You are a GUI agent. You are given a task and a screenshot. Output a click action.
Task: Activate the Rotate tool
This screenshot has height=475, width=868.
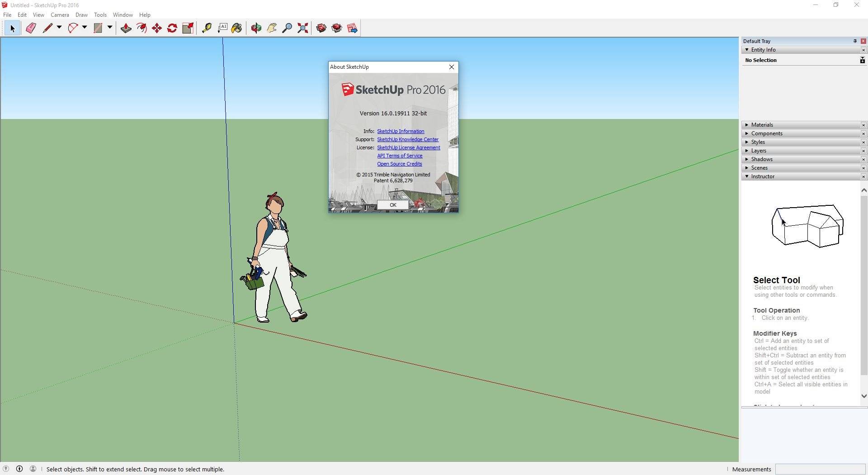click(172, 28)
